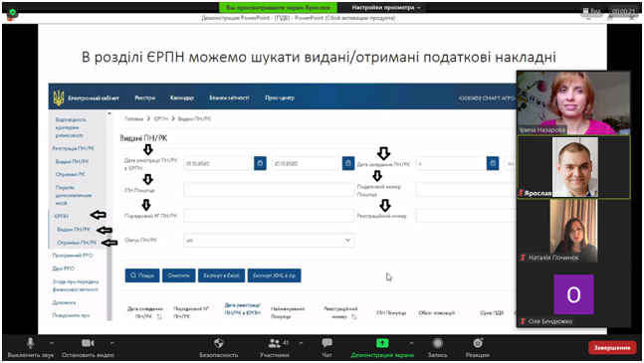Open the Участники panel
The height and width of the screenshot is (363, 644).
click(x=274, y=347)
